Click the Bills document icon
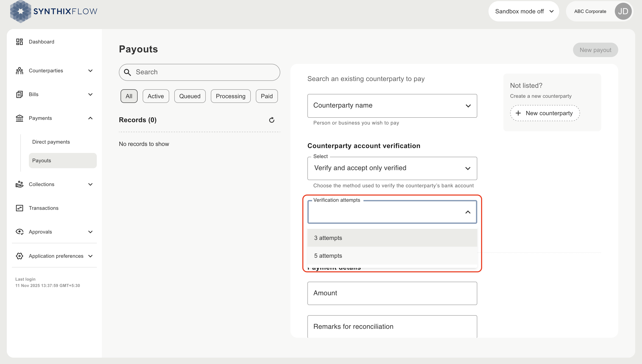The height and width of the screenshot is (364, 642). click(x=20, y=94)
